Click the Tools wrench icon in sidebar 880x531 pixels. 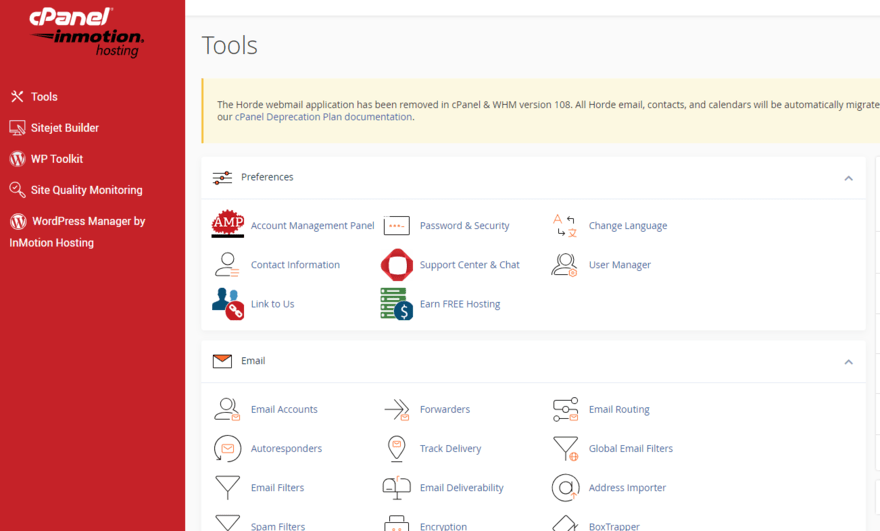pyautogui.click(x=17, y=97)
